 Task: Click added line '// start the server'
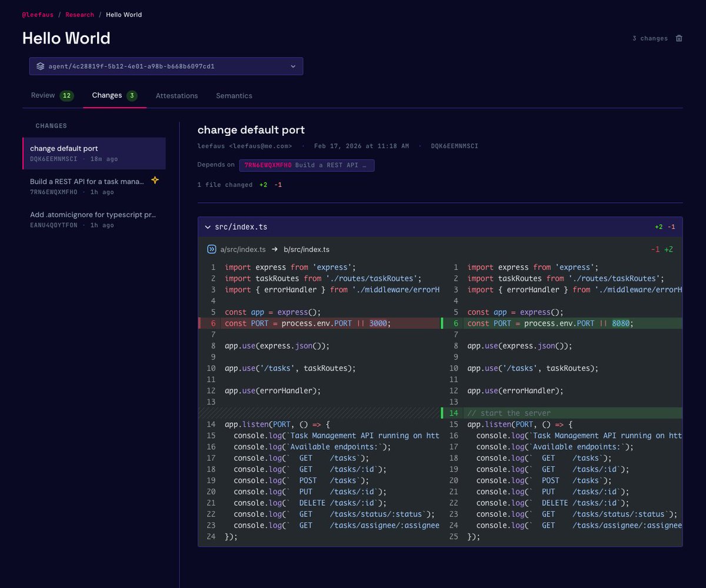point(562,413)
